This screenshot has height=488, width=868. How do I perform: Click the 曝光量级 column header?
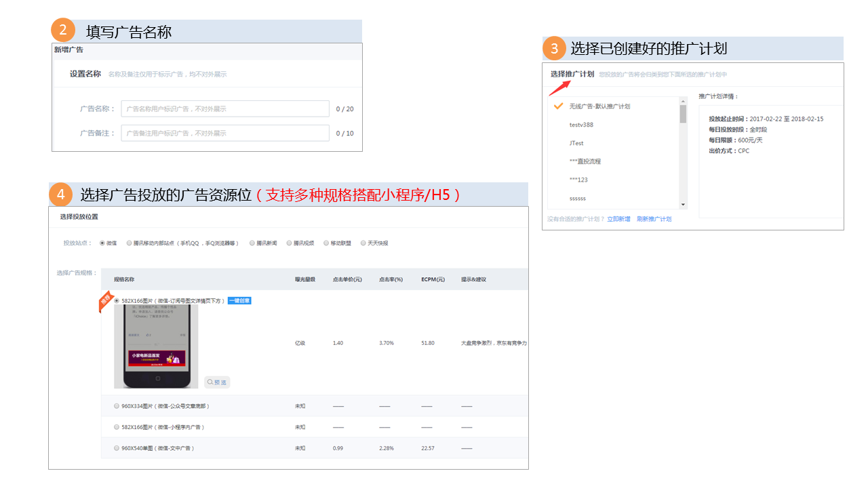(x=305, y=279)
